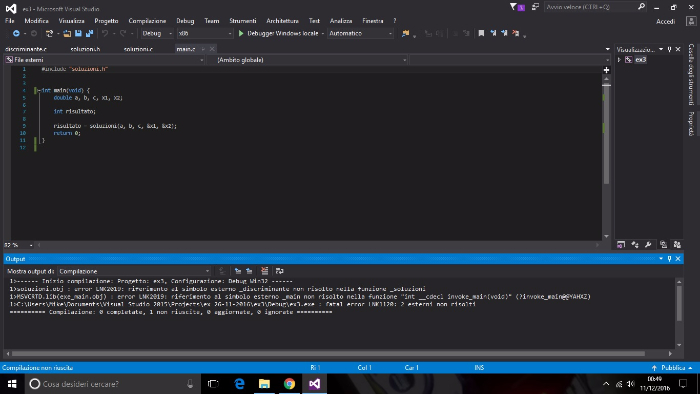Go to previous message in Output

point(238,271)
